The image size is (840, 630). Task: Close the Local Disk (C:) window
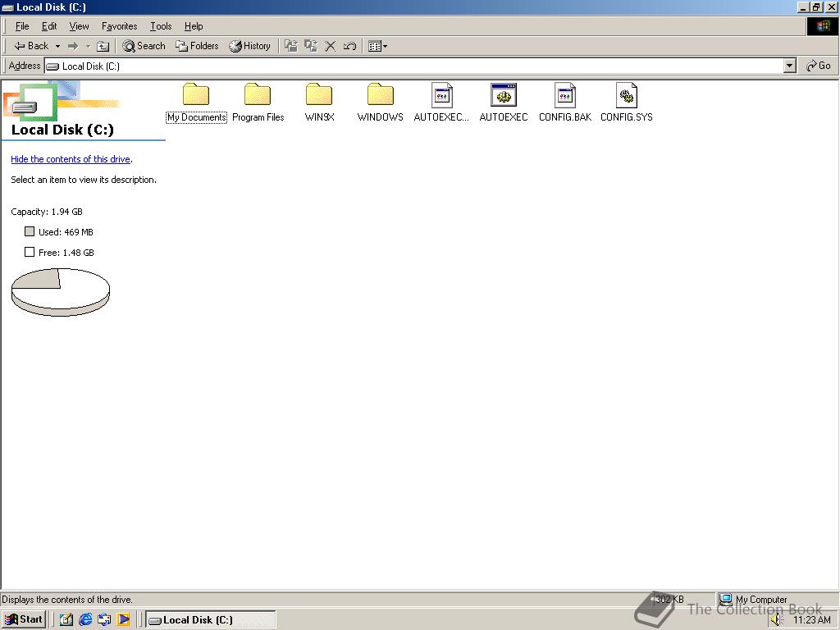click(x=832, y=7)
